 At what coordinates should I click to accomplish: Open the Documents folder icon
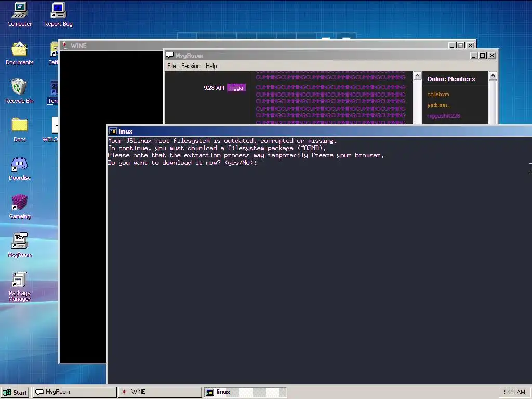pyautogui.click(x=19, y=53)
